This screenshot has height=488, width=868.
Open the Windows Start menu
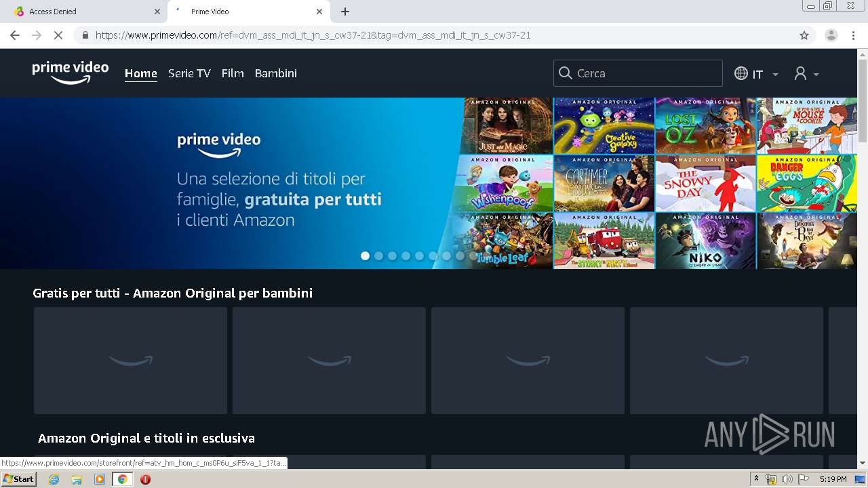pyautogui.click(x=19, y=479)
